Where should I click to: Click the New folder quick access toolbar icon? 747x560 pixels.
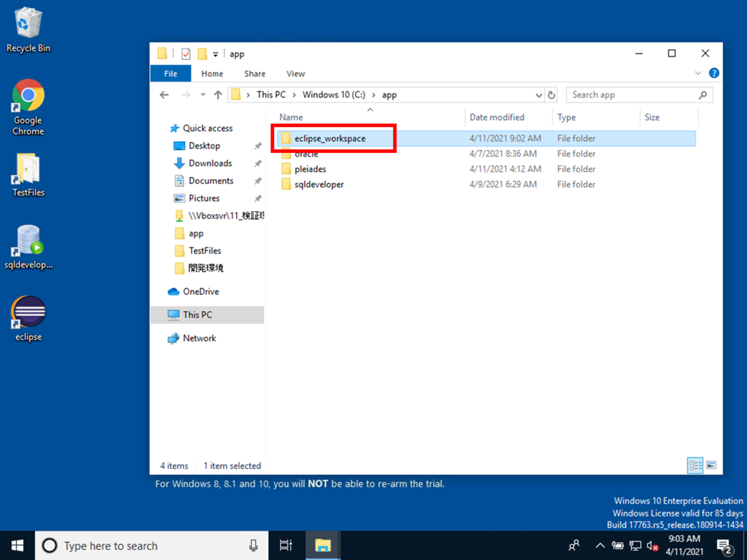pyautogui.click(x=202, y=54)
